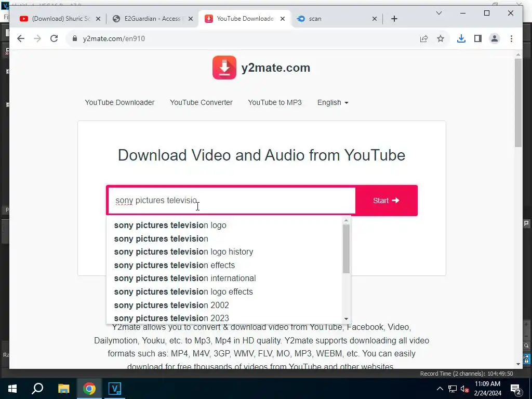
Task: Open Chrome downloads icon
Action: point(461,38)
